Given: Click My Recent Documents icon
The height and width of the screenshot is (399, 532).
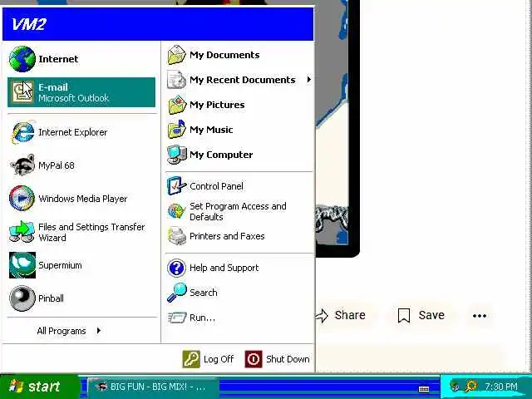Looking at the screenshot, I should [177, 80].
